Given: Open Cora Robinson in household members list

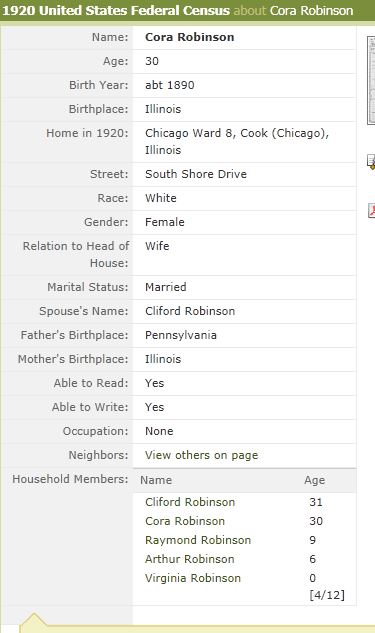Looking at the screenshot, I should tap(184, 521).
